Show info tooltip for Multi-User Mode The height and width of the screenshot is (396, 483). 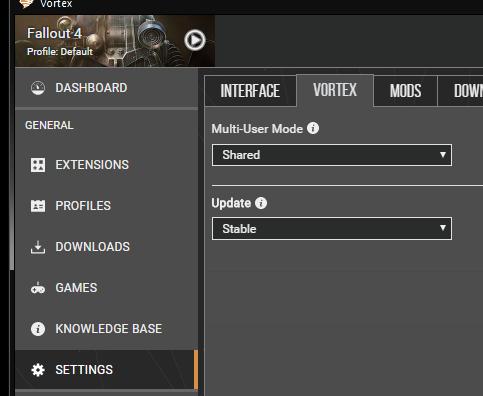coord(313,128)
